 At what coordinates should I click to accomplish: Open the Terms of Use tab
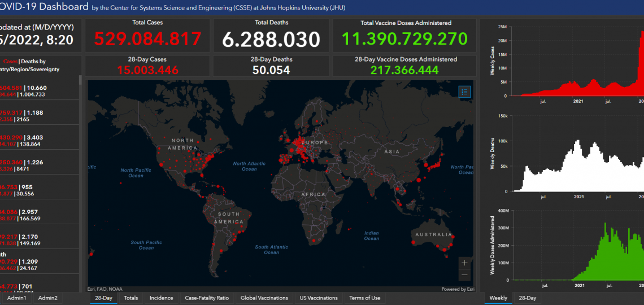(x=365, y=298)
